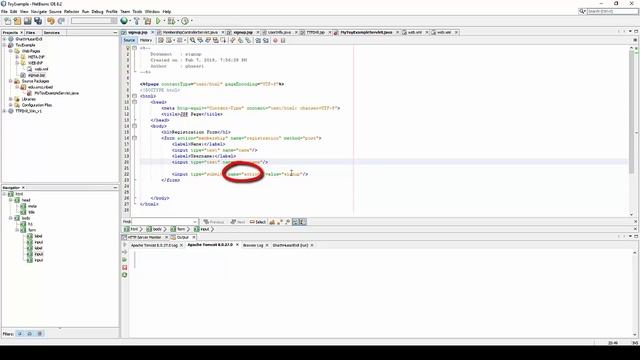Click the Start Server arrow icon in Output panel
Screen dimensions: 640x360
tap(124, 245)
